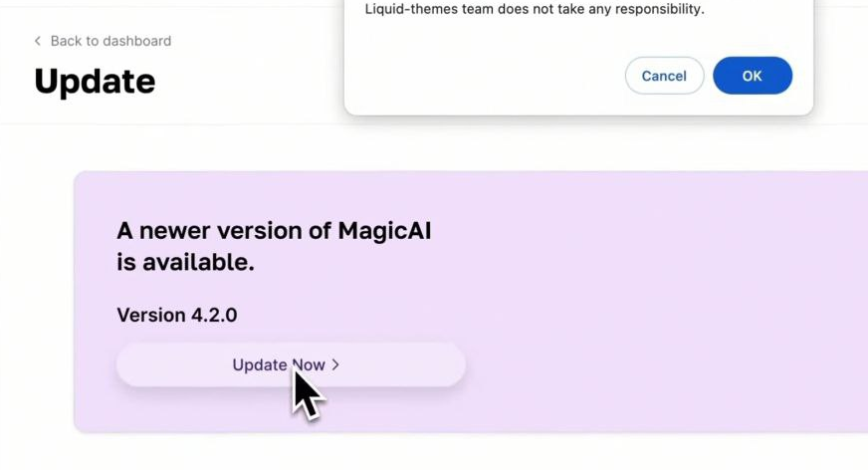Click the "Update" page title

click(x=95, y=81)
